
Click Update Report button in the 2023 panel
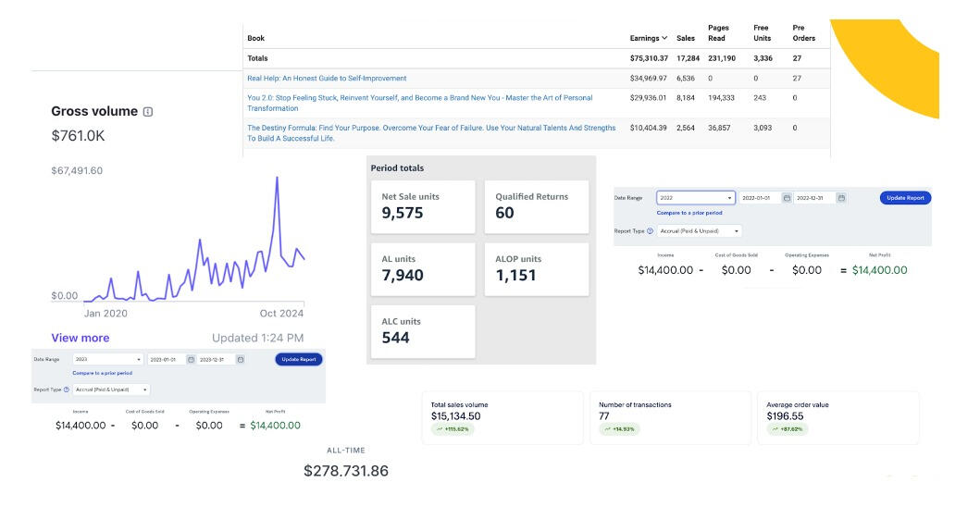tap(298, 359)
